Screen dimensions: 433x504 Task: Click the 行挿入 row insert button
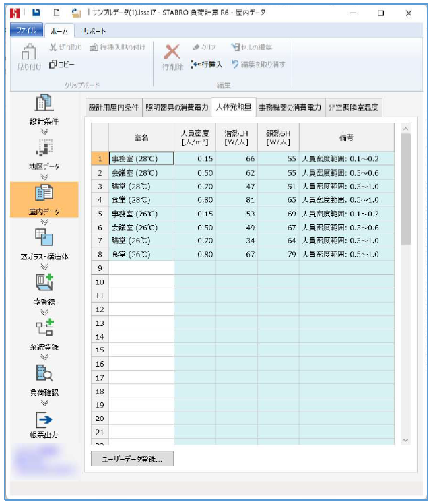click(x=206, y=65)
